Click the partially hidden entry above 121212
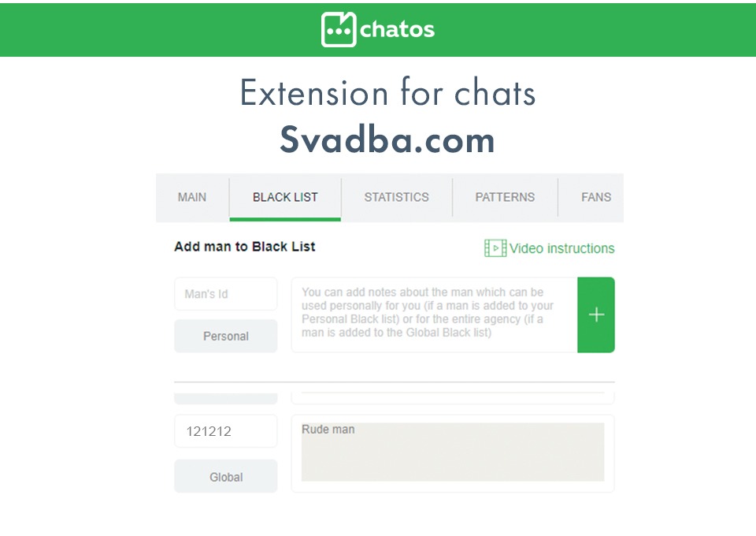 (x=452, y=397)
